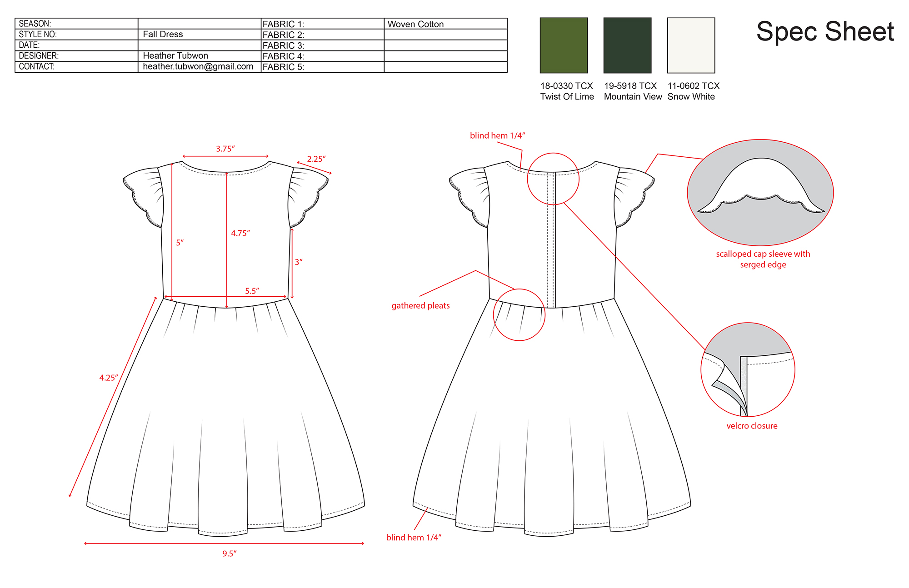This screenshot has width=909, height=588.
Task: Click the Woven Cotton fabric cell
Action: point(415,24)
